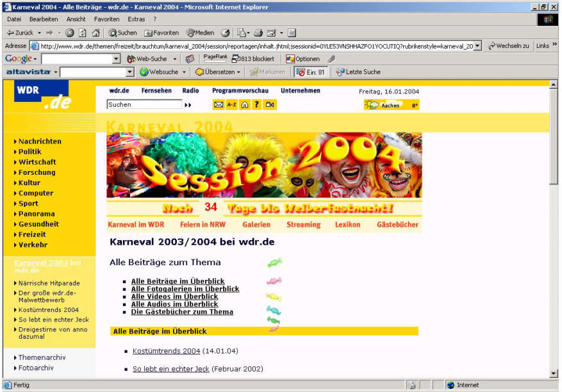Select the Galerien tab in Karneval navigation
The width and height of the screenshot is (562, 392).
pos(256,225)
